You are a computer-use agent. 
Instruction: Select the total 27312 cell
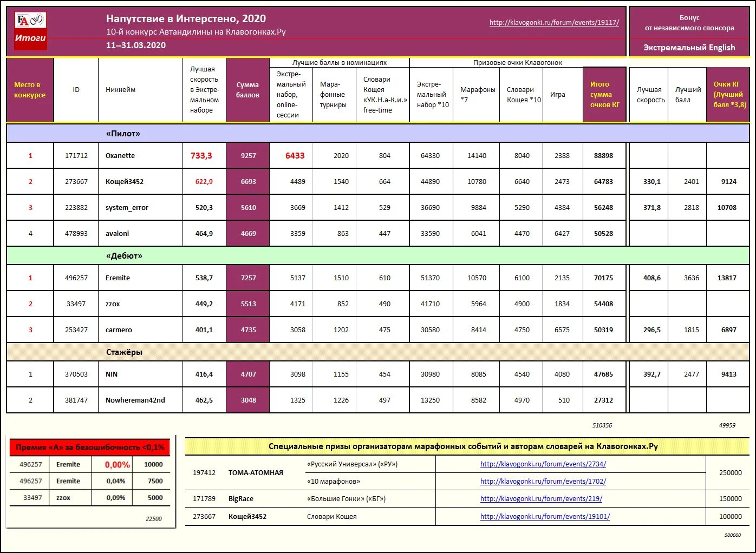tap(604, 400)
